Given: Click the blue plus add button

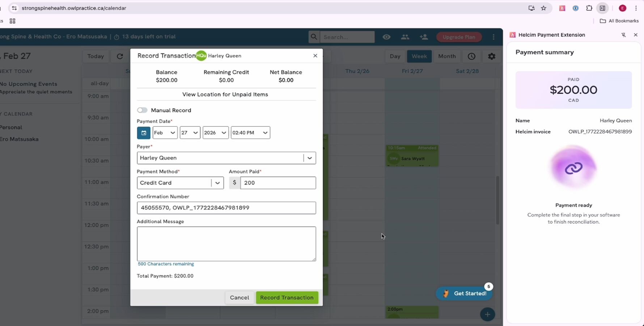Looking at the screenshot, I should tap(487, 314).
